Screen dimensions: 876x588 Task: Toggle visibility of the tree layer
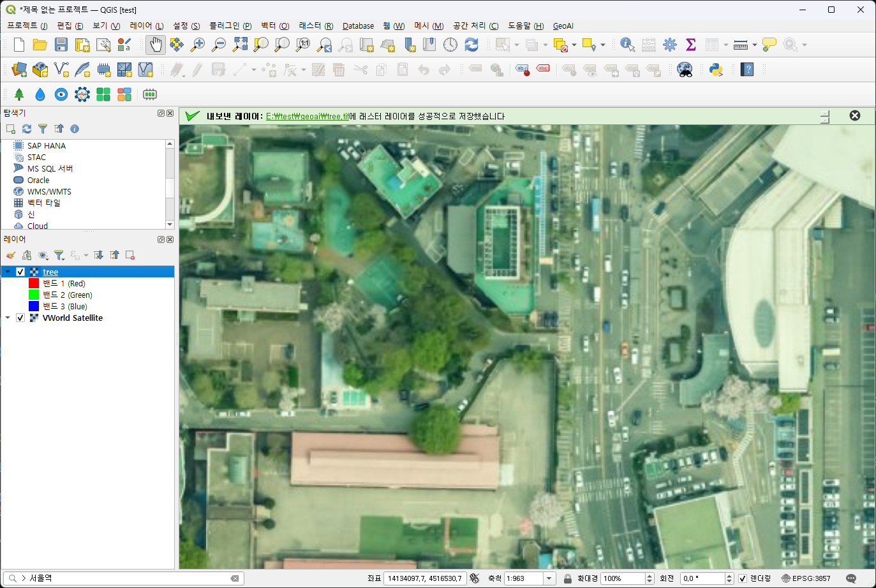click(x=20, y=272)
